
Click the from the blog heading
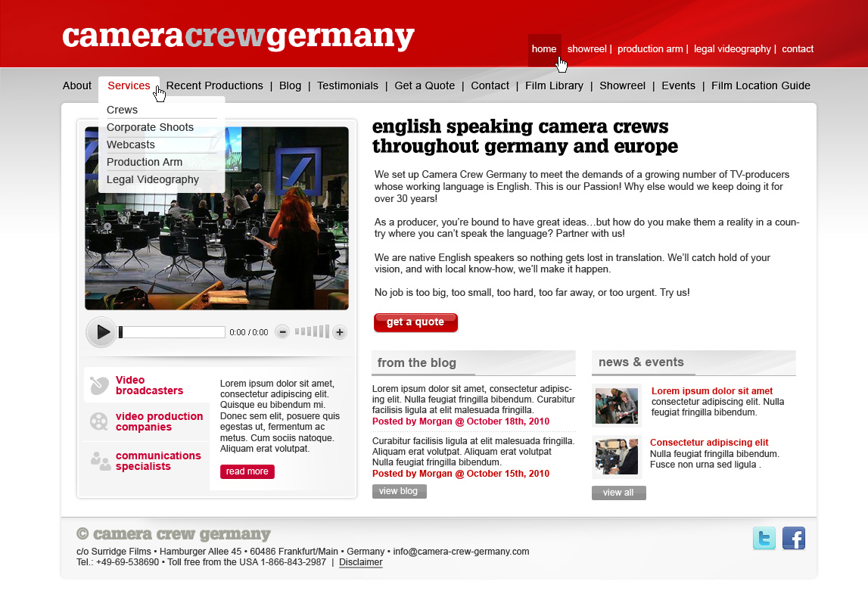(x=417, y=363)
